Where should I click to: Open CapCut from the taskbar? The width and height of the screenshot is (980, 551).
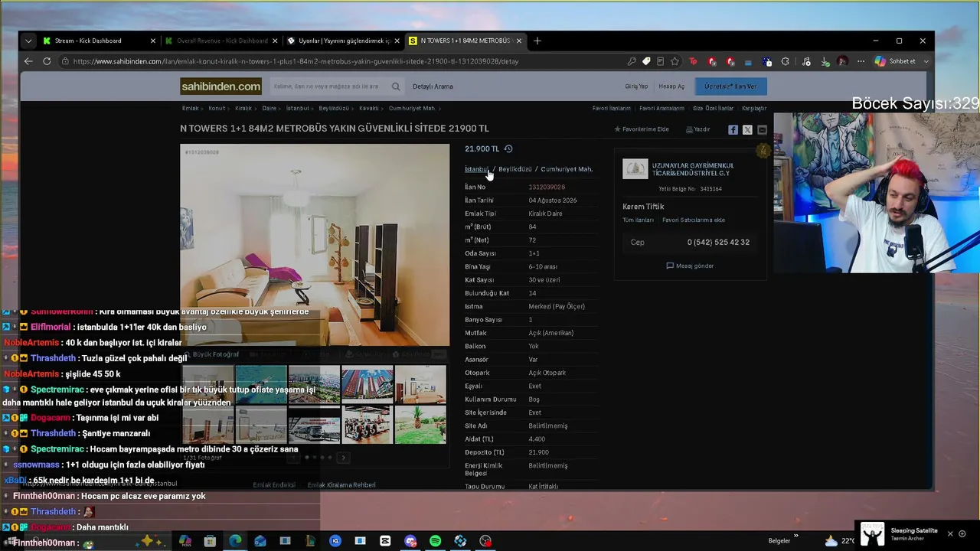(385, 541)
